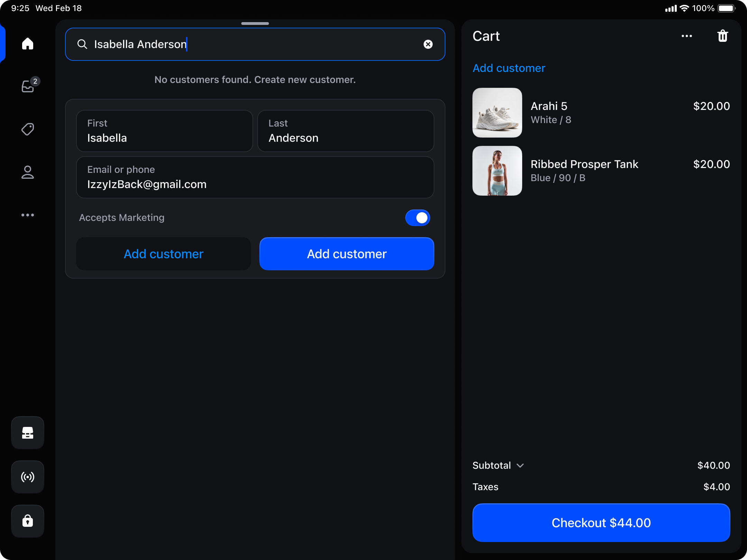The width and height of the screenshot is (747, 560).
Task: Click the Wi-Fi icon in status bar
Action: click(684, 8)
